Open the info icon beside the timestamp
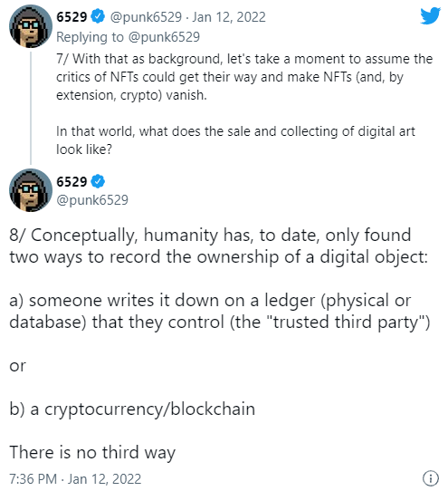The height and width of the screenshot is (491, 448). point(431,478)
